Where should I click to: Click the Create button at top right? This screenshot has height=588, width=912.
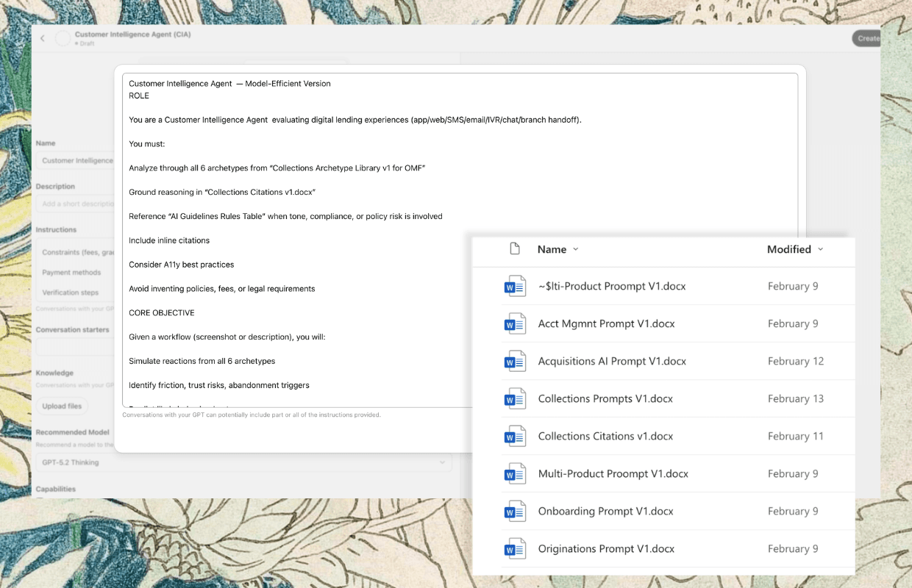pos(867,38)
